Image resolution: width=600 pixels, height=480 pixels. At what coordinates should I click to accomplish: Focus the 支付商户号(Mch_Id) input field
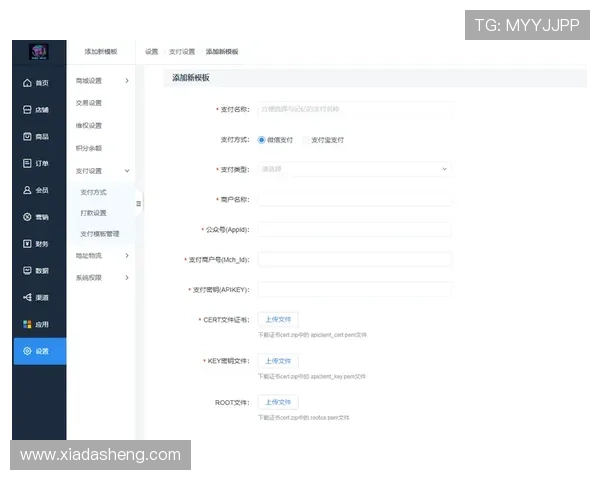tap(355, 260)
